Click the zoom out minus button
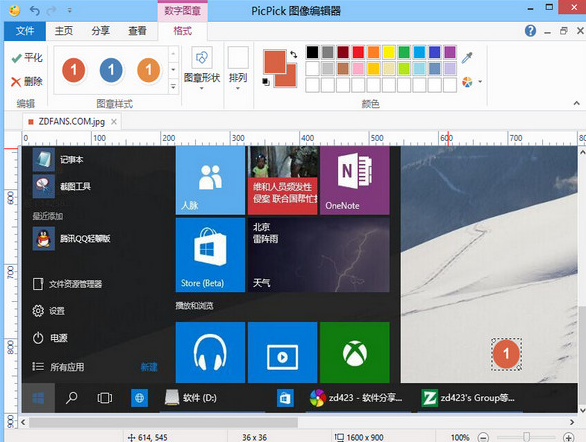 [x=483, y=437]
